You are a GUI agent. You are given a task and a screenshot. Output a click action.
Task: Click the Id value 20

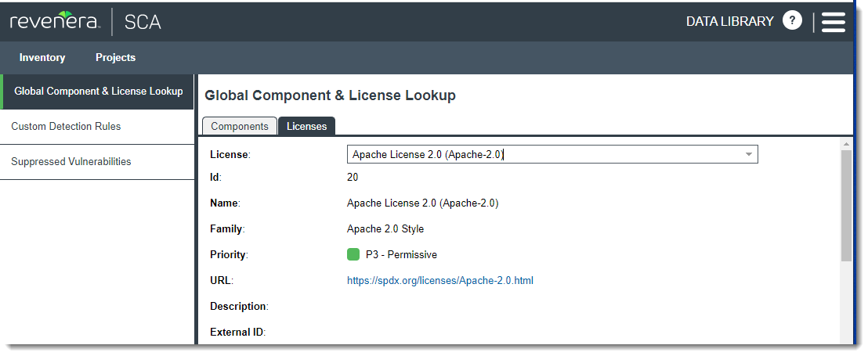point(353,178)
